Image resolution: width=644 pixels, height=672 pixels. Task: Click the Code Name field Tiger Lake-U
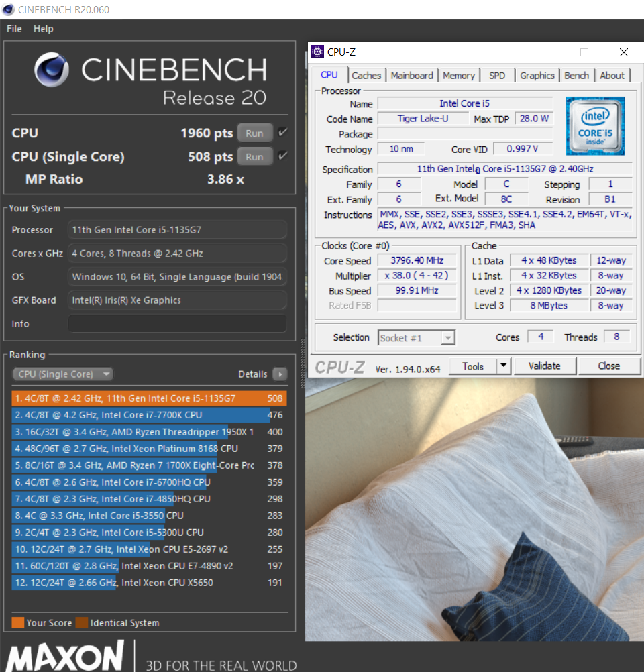click(x=423, y=119)
